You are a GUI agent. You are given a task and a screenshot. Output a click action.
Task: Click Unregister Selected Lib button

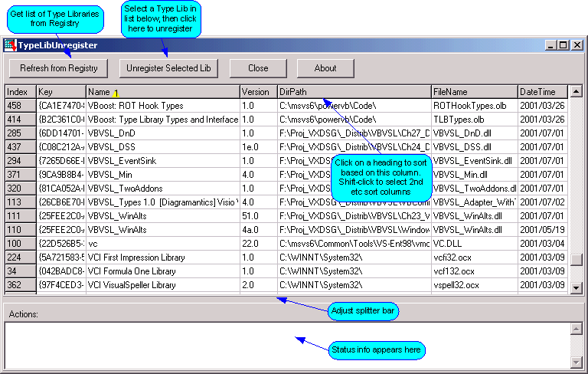click(168, 68)
